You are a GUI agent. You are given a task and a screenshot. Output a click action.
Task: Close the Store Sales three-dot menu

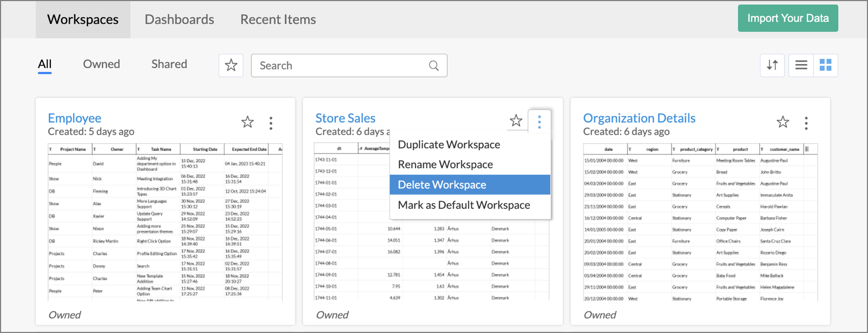[x=539, y=122]
